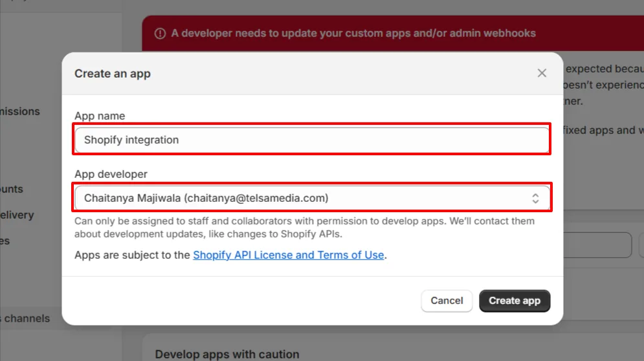644x361 pixels.
Task: Close the Create an app dialog
Action: click(x=542, y=73)
